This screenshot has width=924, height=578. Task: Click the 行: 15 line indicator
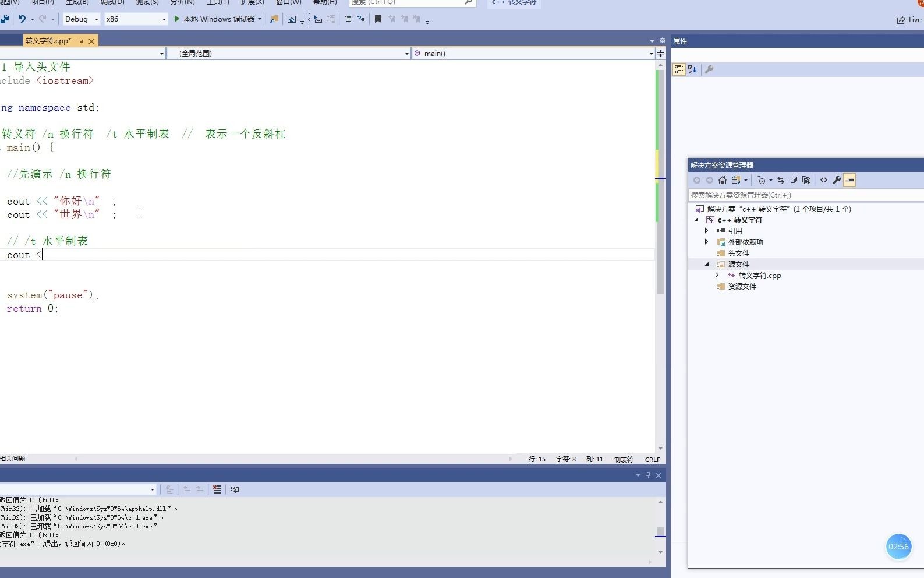point(537,459)
